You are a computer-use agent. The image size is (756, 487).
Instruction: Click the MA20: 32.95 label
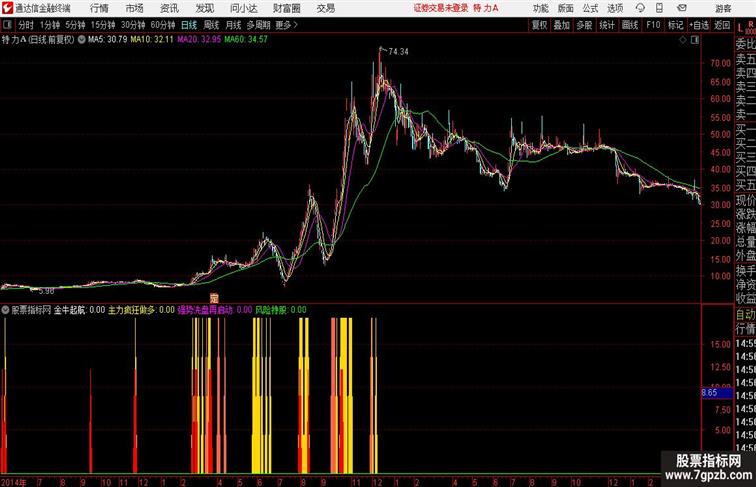pos(199,40)
